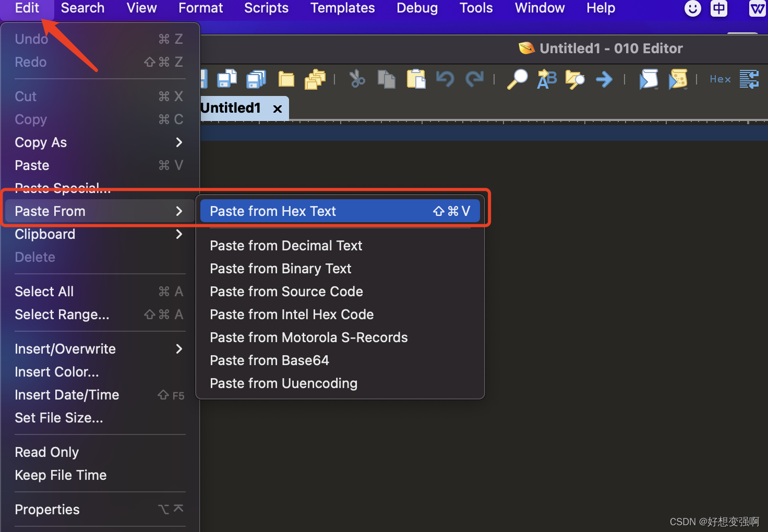Screen dimensions: 768x532
Task: Click the rightmost toolbar lines-with-arrows icon
Action: click(749, 79)
